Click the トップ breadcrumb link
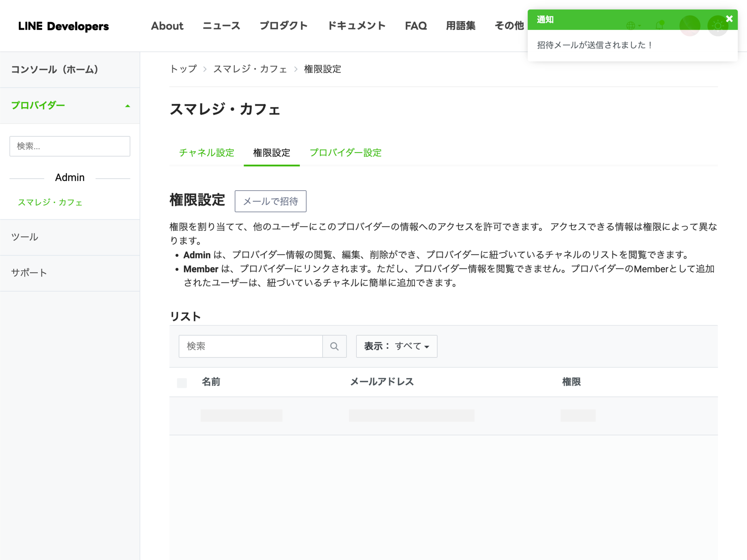 click(183, 69)
